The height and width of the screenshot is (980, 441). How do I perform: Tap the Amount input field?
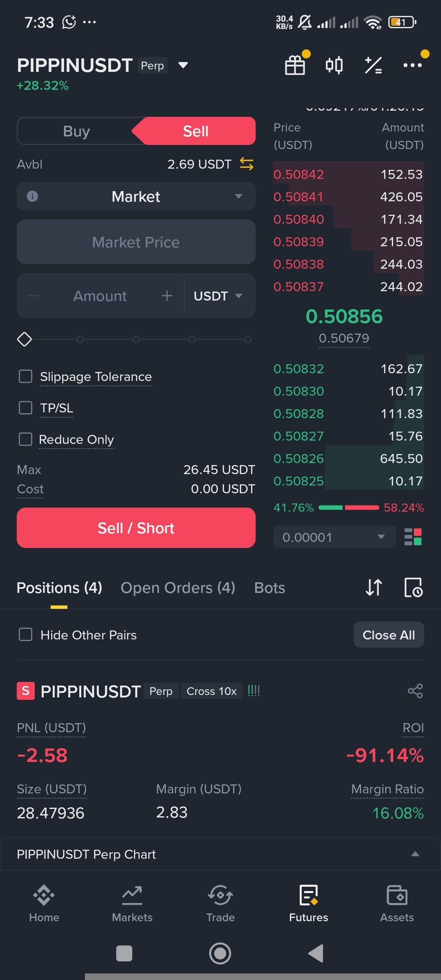100,296
